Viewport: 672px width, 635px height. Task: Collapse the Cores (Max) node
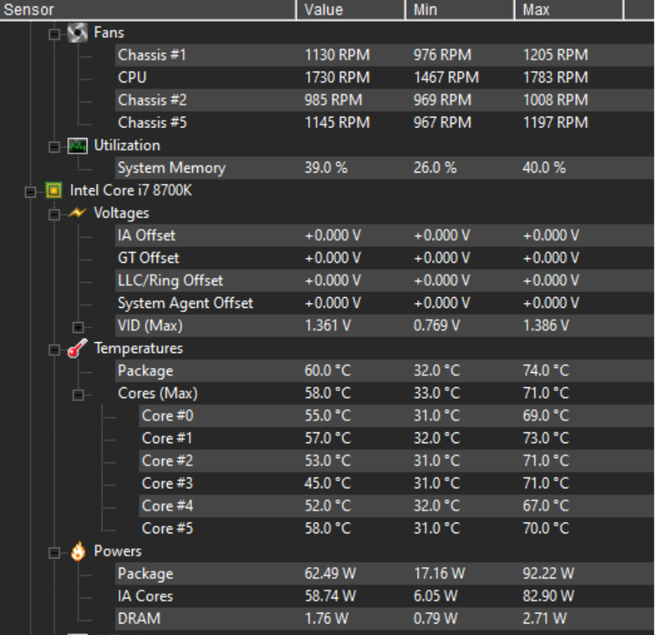(x=78, y=395)
